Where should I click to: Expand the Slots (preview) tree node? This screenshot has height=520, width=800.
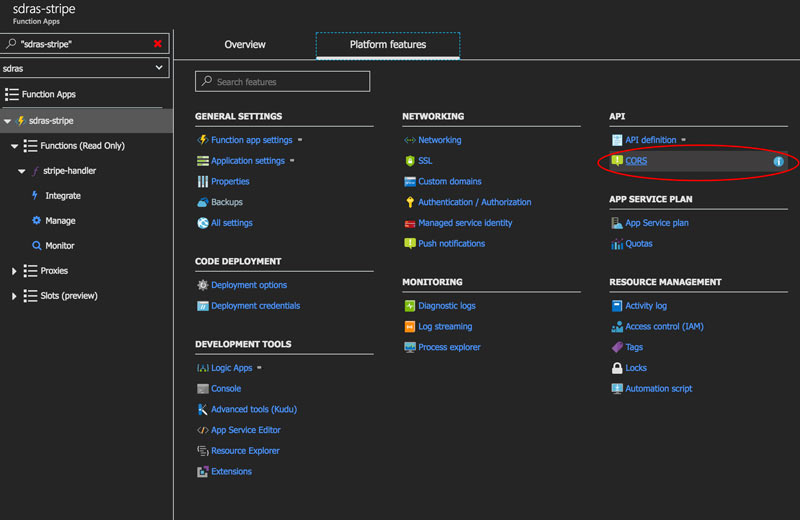tap(14, 296)
